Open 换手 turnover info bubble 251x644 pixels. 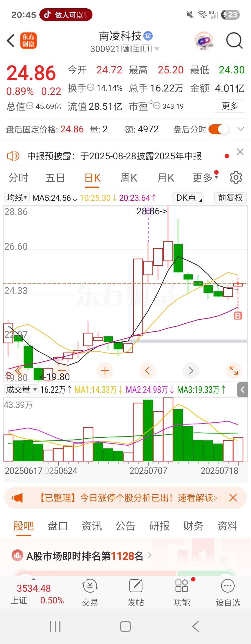91,88
